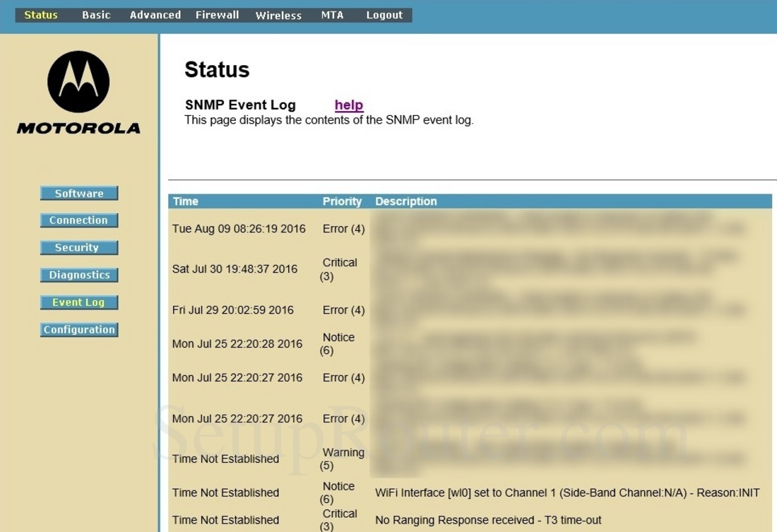Switch to the Basic tab
Screen dimensions: 777x532
(x=96, y=15)
